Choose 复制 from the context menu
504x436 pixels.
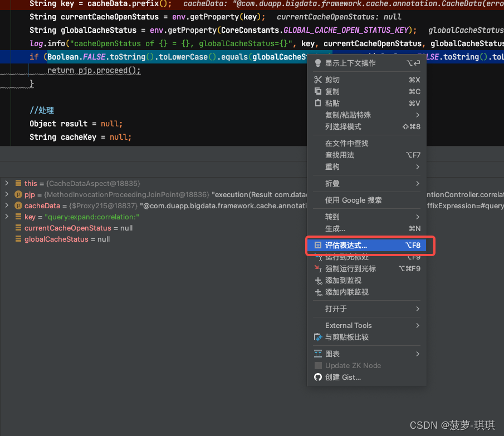[x=367, y=91]
